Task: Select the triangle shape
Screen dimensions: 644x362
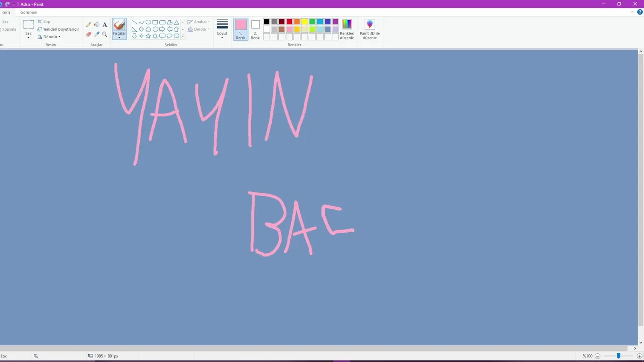Action: [176, 22]
